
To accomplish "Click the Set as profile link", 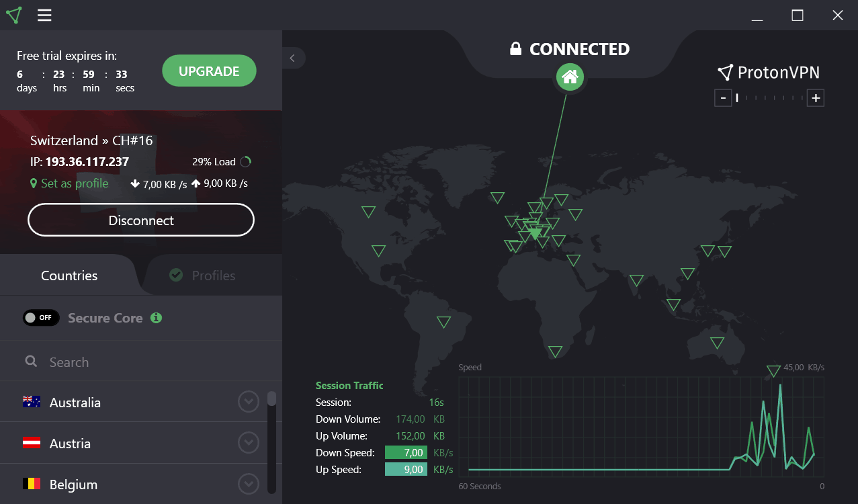I will (x=75, y=183).
